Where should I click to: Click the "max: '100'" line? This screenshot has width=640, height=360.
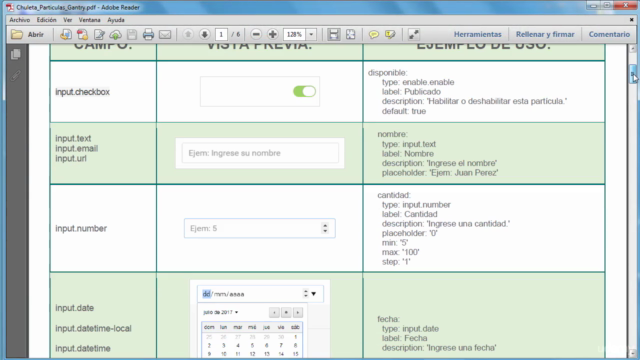pos(400,252)
